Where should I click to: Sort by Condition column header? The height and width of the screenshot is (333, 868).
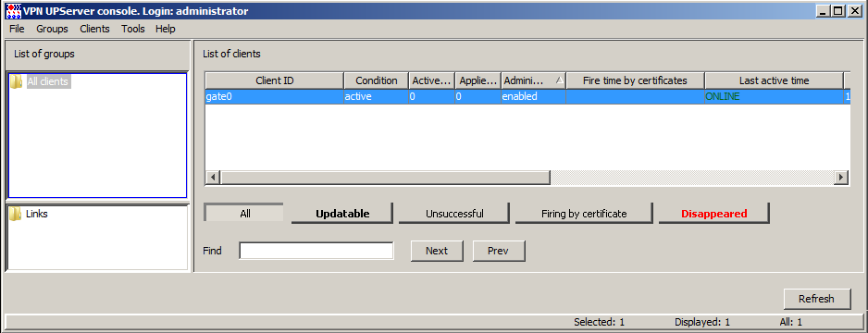pyautogui.click(x=377, y=80)
